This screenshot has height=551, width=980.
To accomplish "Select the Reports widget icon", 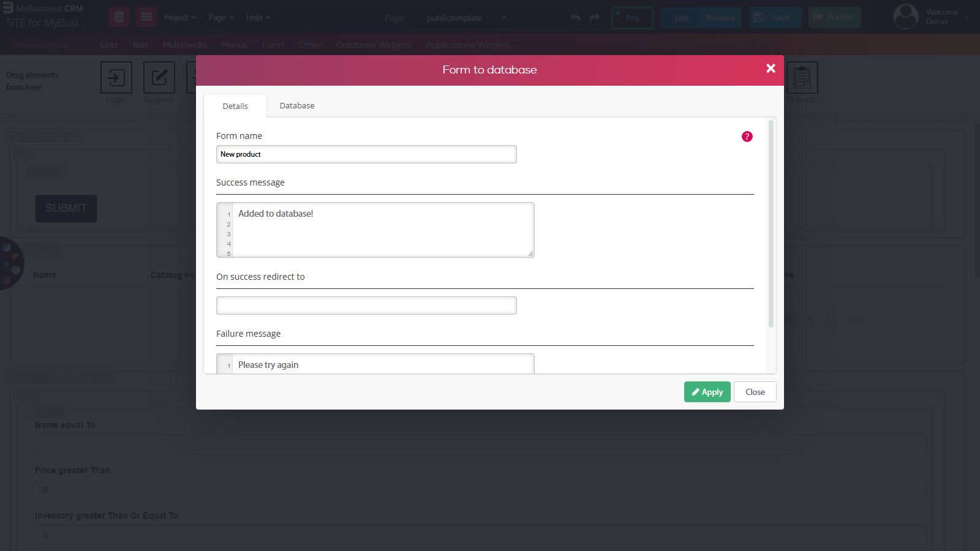I will click(802, 78).
